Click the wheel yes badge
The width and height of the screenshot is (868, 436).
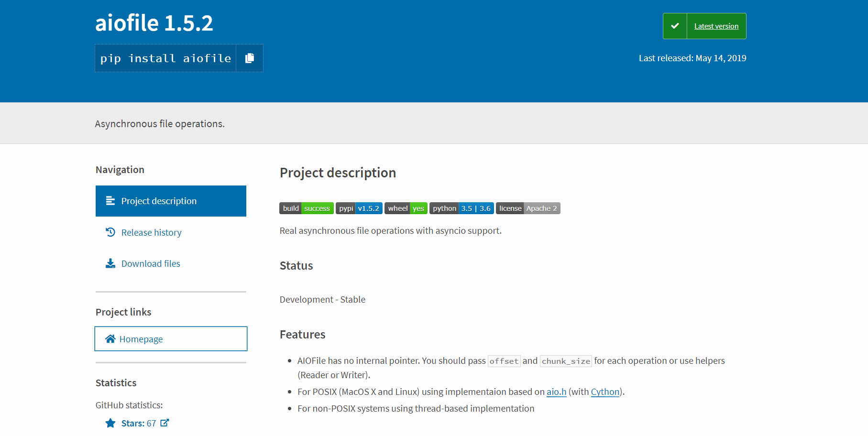[x=406, y=208]
